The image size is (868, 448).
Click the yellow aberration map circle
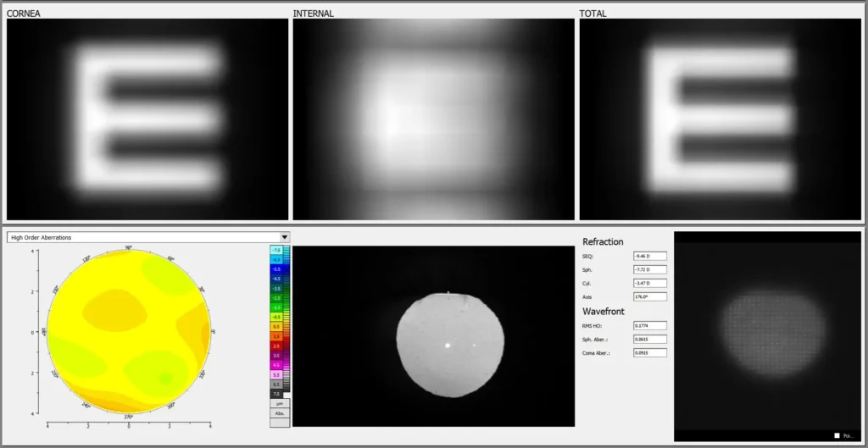click(x=129, y=332)
